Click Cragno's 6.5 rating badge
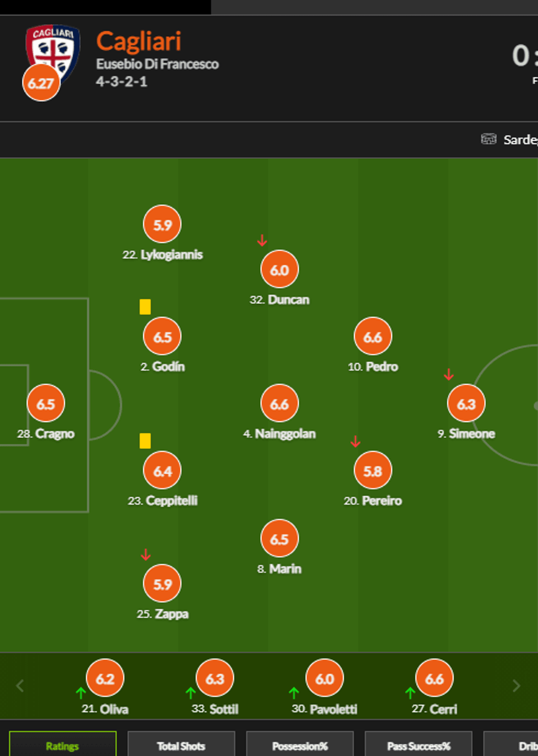 coord(46,404)
